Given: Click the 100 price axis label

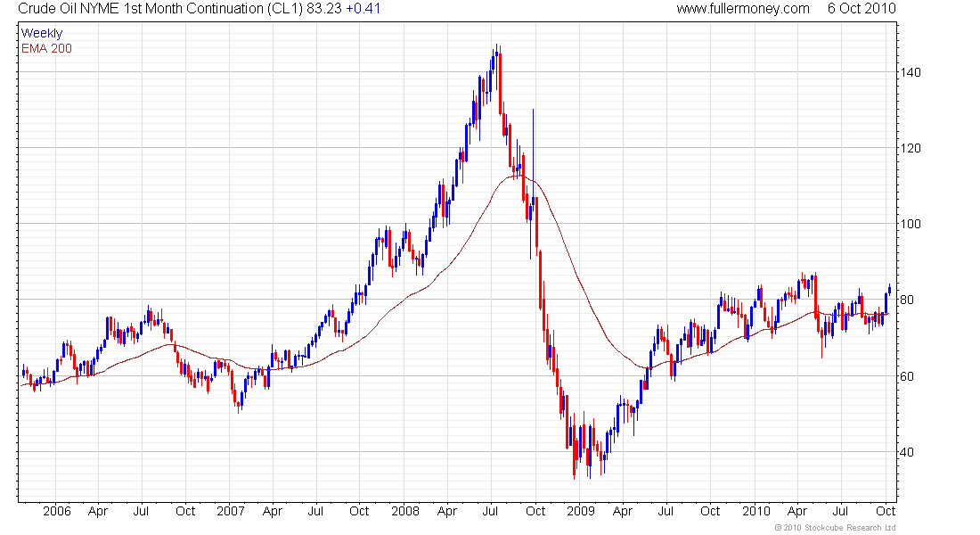Looking at the screenshot, I should (x=911, y=224).
